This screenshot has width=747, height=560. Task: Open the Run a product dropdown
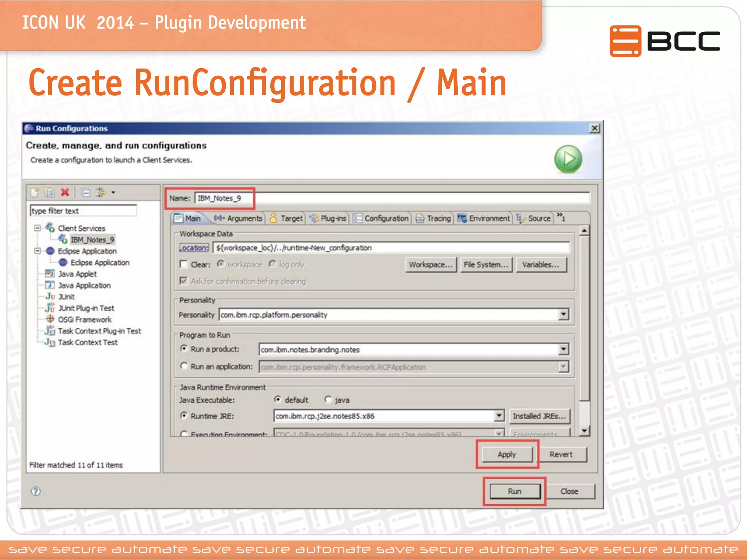click(564, 349)
